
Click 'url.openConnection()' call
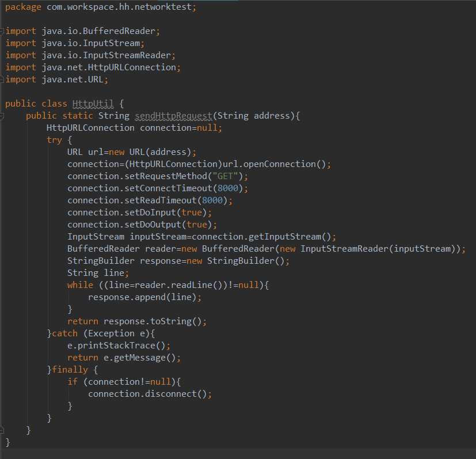click(275, 164)
